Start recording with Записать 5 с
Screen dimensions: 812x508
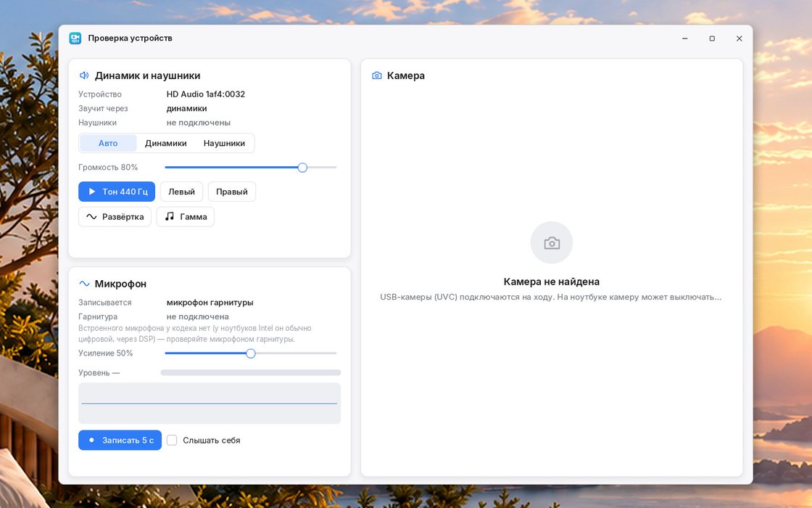120,440
